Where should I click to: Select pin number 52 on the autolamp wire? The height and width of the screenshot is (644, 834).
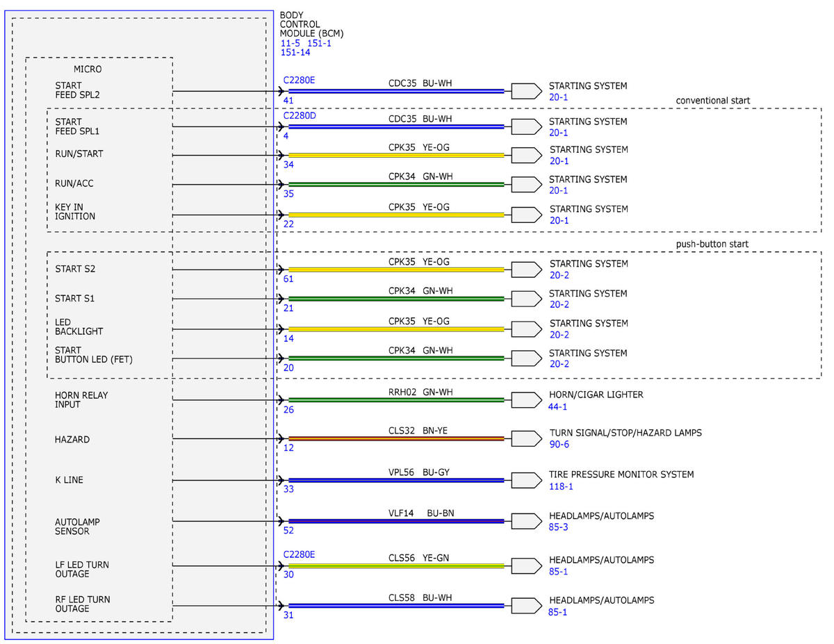[x=288, y=531]
